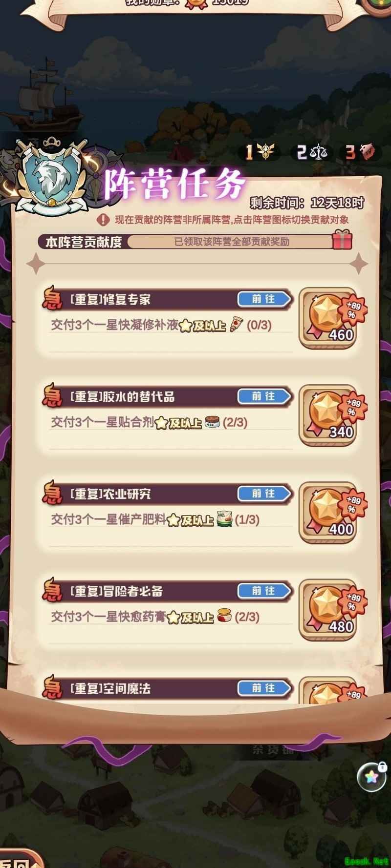This screenshot has height=868, width=391.
Task: Tap the rainbow star bubble icon
Action: tap(371, 777)
